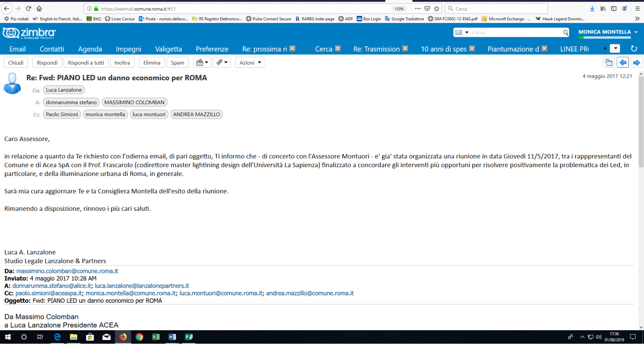Open the taskbar volume icon
Image resolution: width=644 pixels, height=344 pixels.
599,337
